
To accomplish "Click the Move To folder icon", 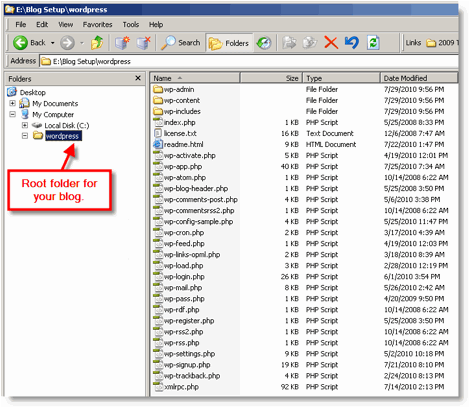I will point(289,43).
